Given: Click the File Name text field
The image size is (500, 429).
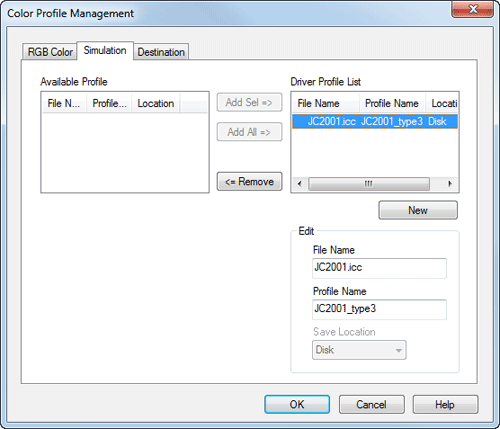Looking at the screenshot, I should (379, 268).
